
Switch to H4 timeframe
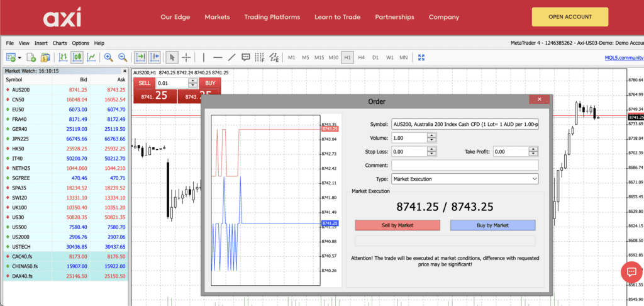coord(362,57)
